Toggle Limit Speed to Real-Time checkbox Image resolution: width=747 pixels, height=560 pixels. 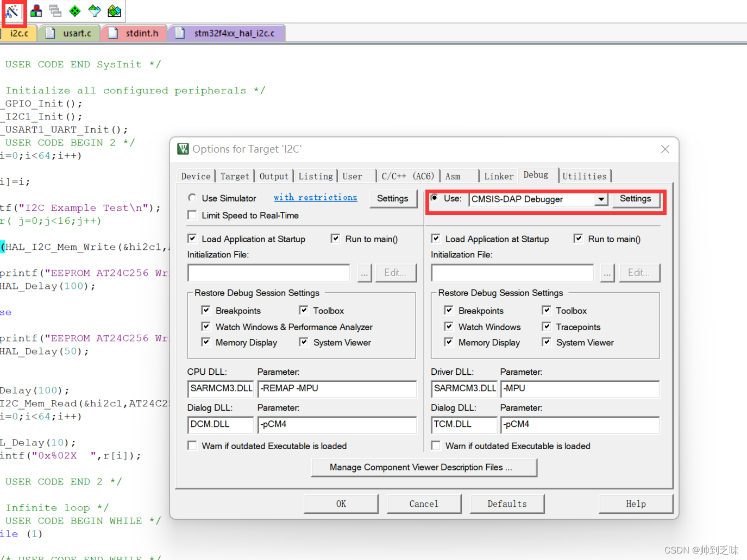[x=192, y=215]
